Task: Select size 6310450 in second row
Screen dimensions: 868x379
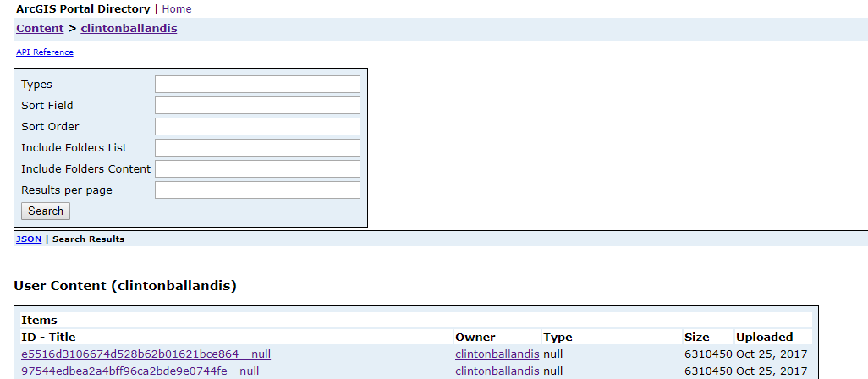Action: [709, 371]
